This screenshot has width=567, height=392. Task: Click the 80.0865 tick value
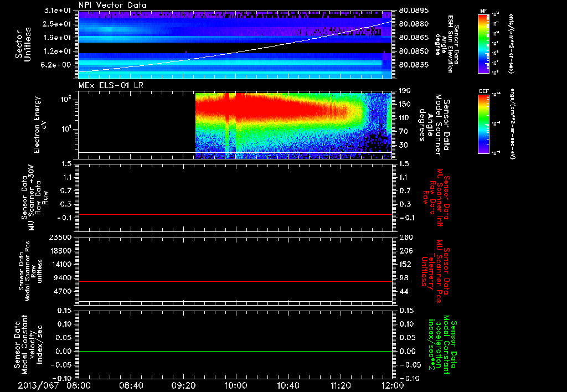point(414,38)
